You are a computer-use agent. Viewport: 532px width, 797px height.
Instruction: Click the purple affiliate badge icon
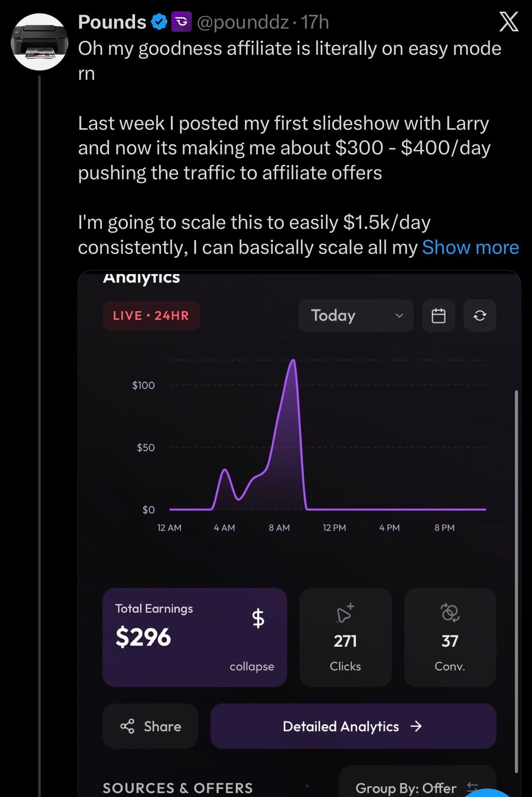click(182, 22)
